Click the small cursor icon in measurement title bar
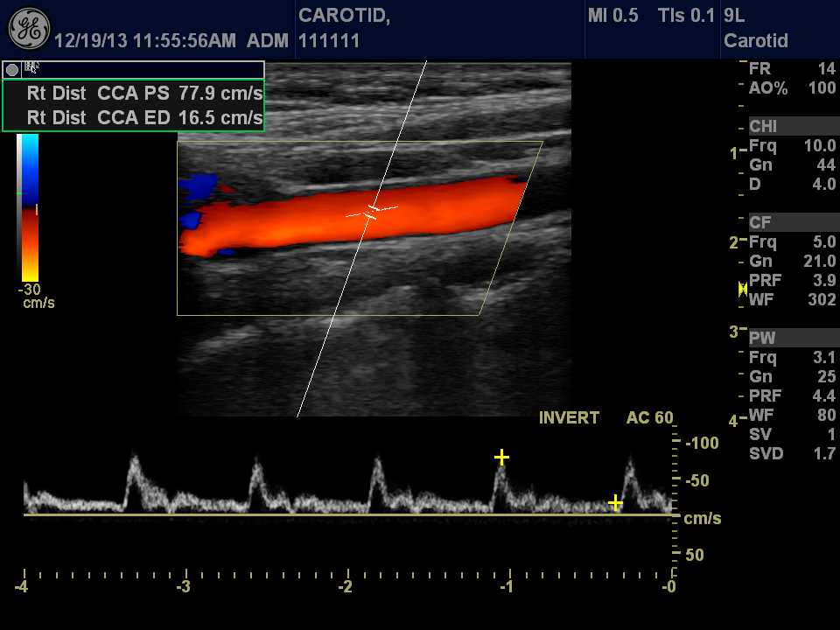The image size is (840, 630). tap(31, 67)
